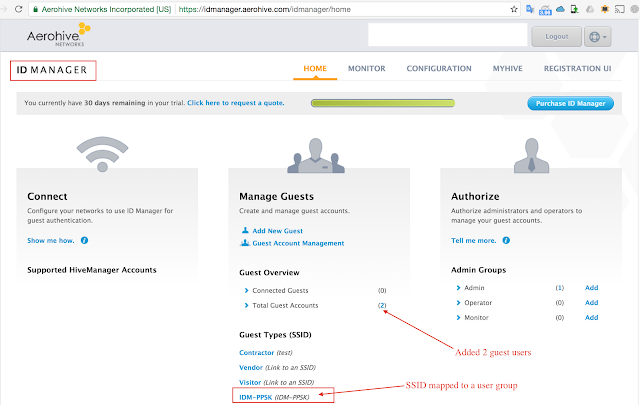Click the Admin group count (1)

coord(560,288)
